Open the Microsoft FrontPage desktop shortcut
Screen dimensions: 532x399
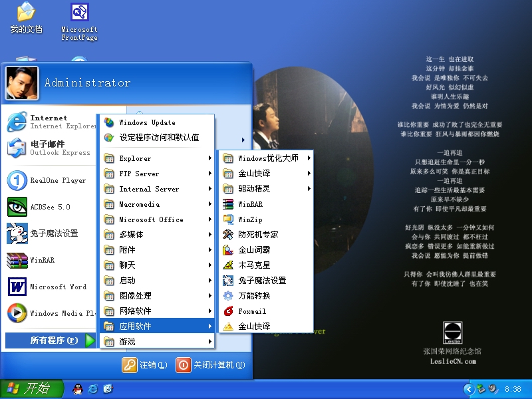point(80,13)
